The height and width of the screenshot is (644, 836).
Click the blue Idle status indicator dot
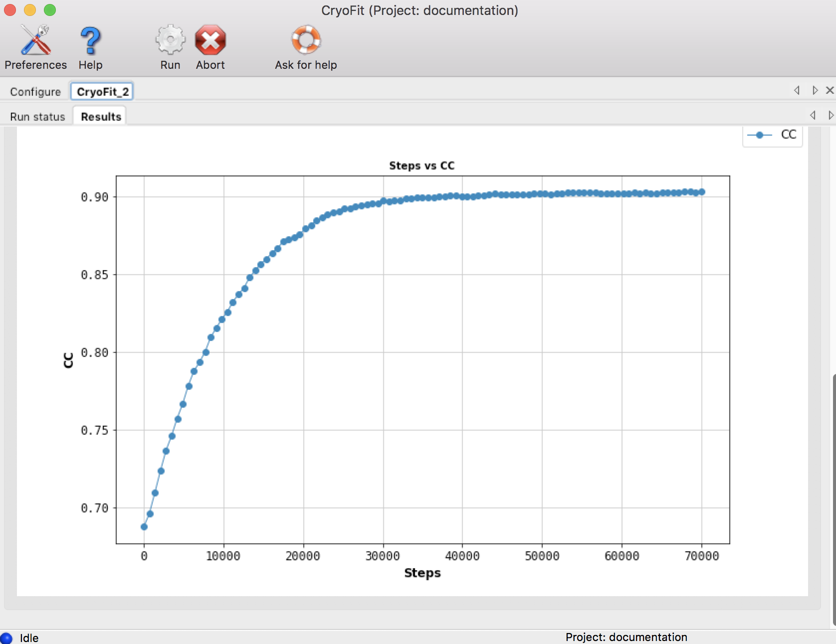tap(7, 638)
